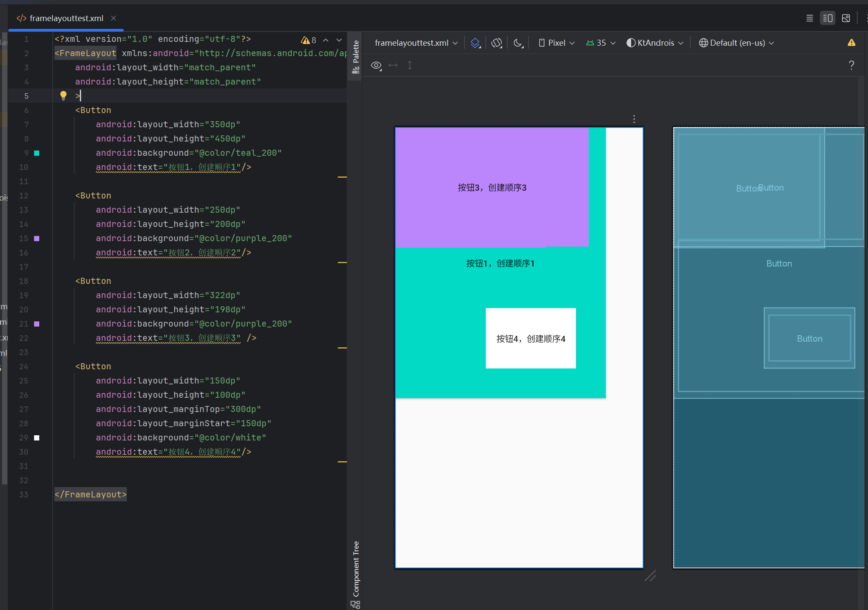Select design surface layers icon
868x610 pixels.
[x=475, y=43]
